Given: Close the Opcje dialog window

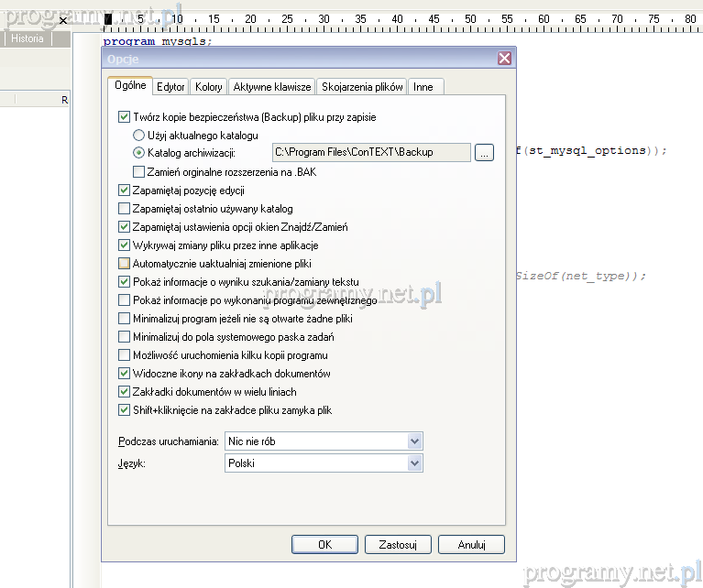Looking at the screenshot, I should [x=504, y=59].
